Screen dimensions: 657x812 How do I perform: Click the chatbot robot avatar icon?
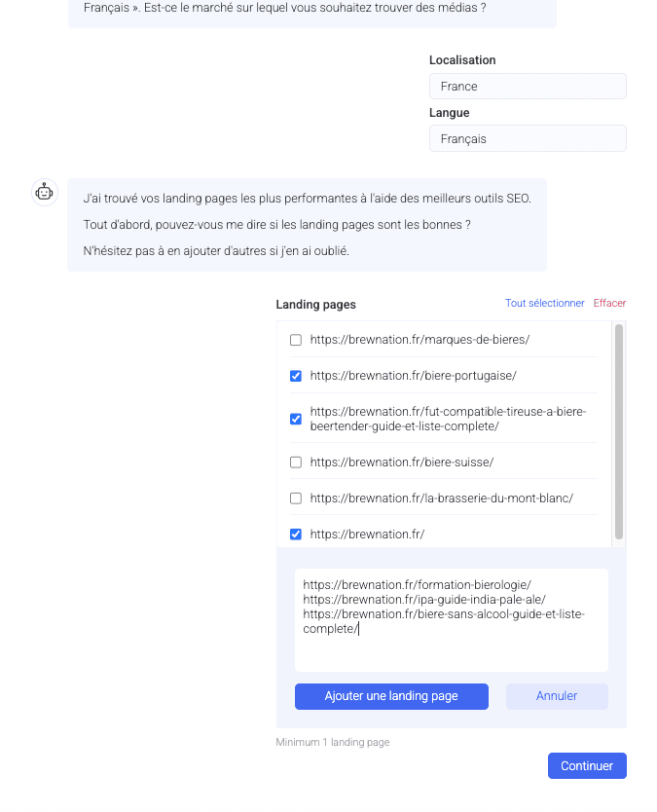click(45, 192)
